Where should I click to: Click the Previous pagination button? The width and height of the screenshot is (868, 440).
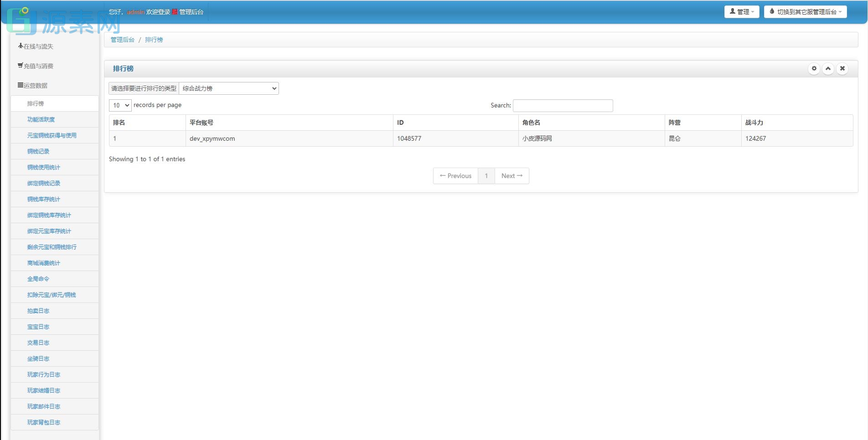point(455,176)
